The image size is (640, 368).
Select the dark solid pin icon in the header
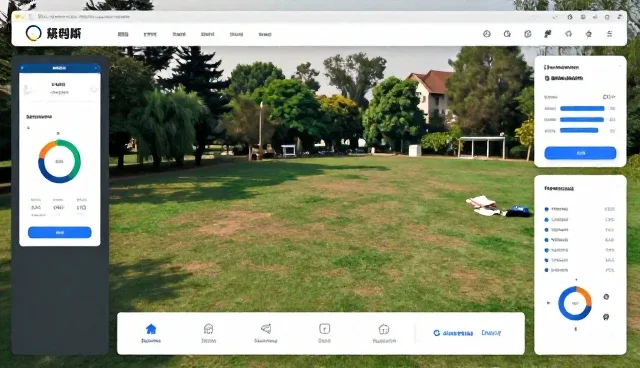pos(548,34)
